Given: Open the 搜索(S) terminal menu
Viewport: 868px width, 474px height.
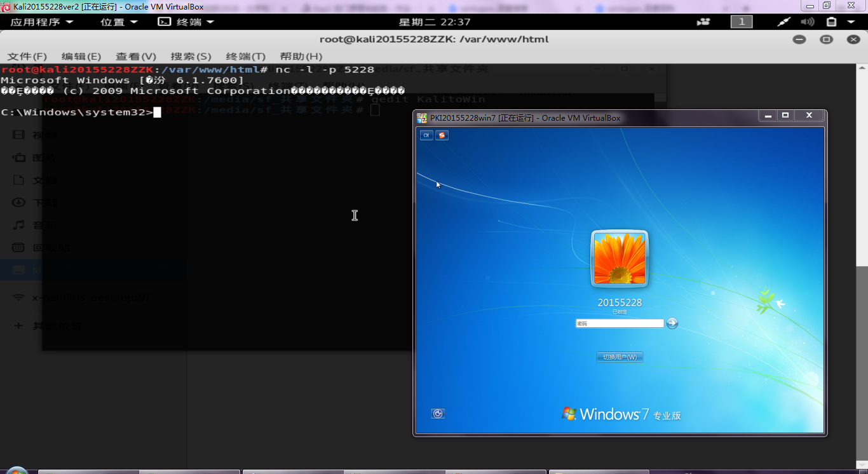Looking at the screenshot, I should (191, 56).
